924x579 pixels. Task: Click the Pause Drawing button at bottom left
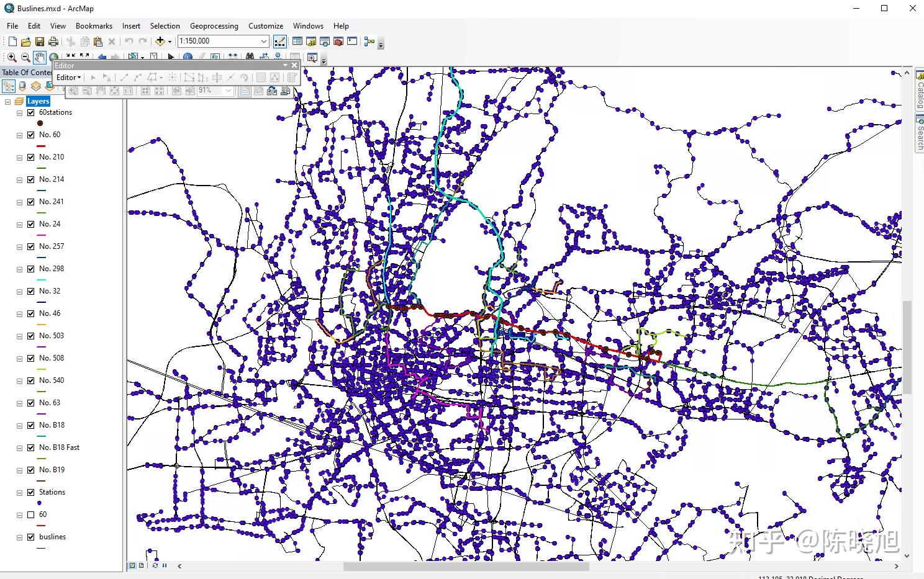coord(164,565)
